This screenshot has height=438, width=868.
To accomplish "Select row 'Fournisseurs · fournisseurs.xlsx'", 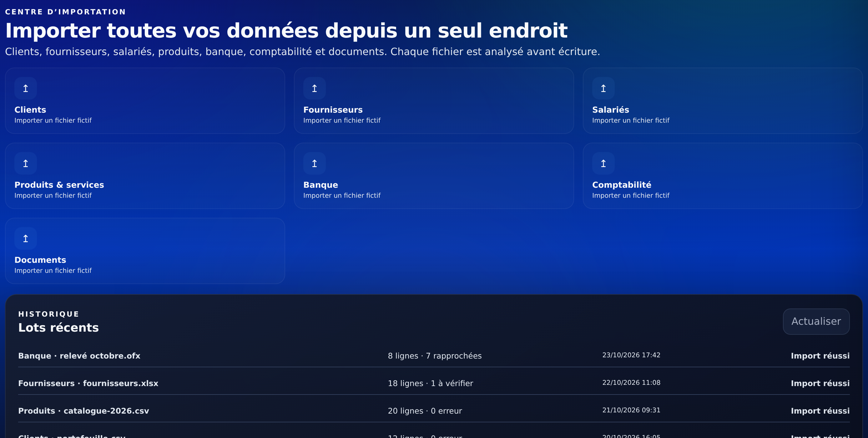I will [x=434, y=384].
